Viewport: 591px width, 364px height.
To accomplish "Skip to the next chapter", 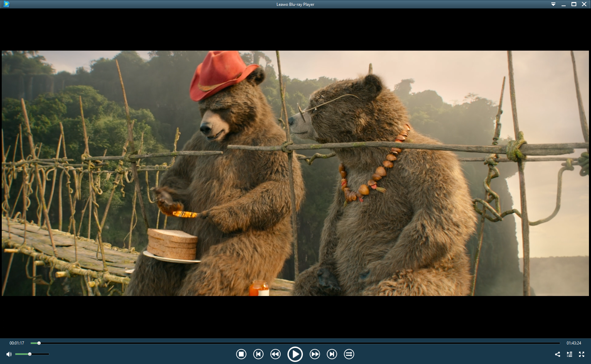I will click(332, 354).
